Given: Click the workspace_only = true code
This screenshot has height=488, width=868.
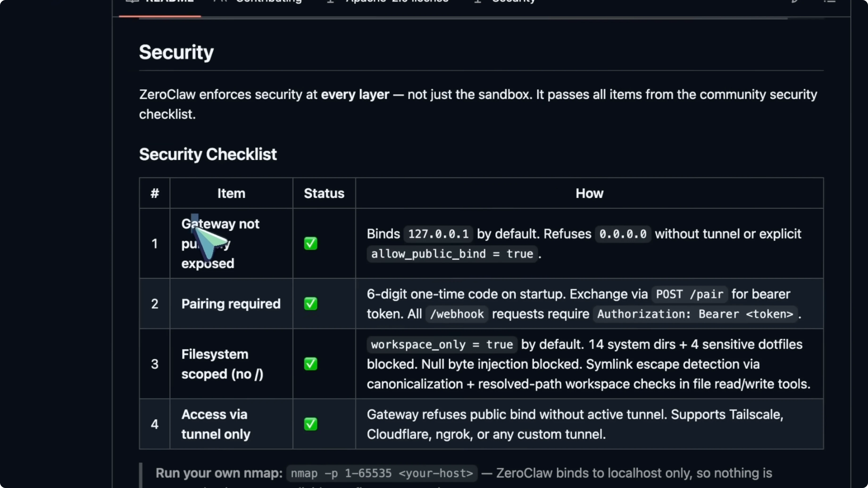Looking at the screenshot, I should pos(442,344).
